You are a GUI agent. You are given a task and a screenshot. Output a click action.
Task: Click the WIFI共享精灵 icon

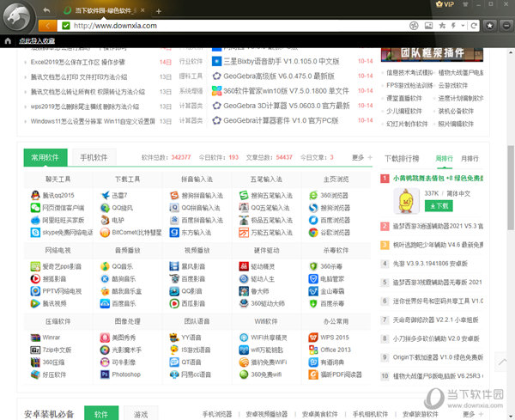pyautogui.click(x=244, y=338)
